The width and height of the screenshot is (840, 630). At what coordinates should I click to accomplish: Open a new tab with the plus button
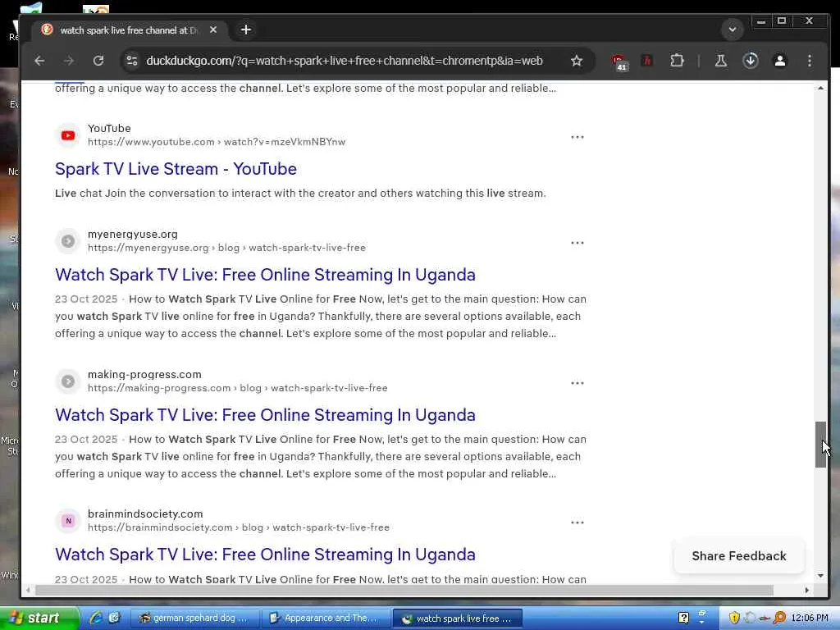(x=246, y=30)
